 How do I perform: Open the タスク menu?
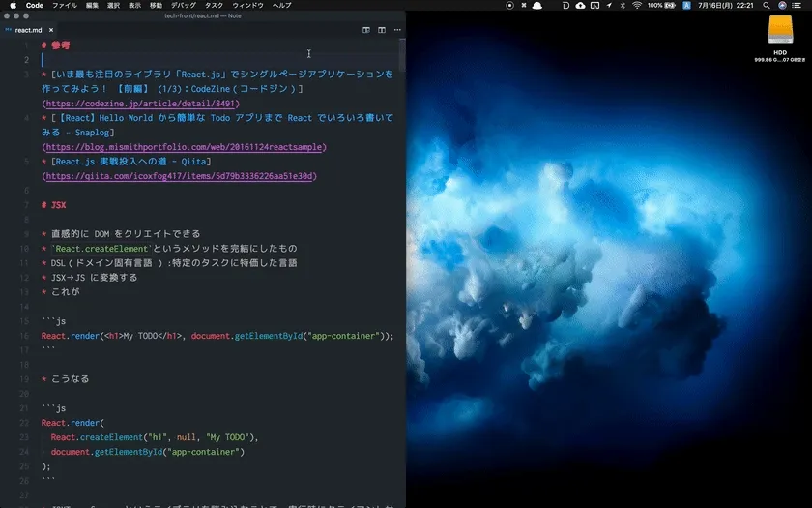[214, 5]
